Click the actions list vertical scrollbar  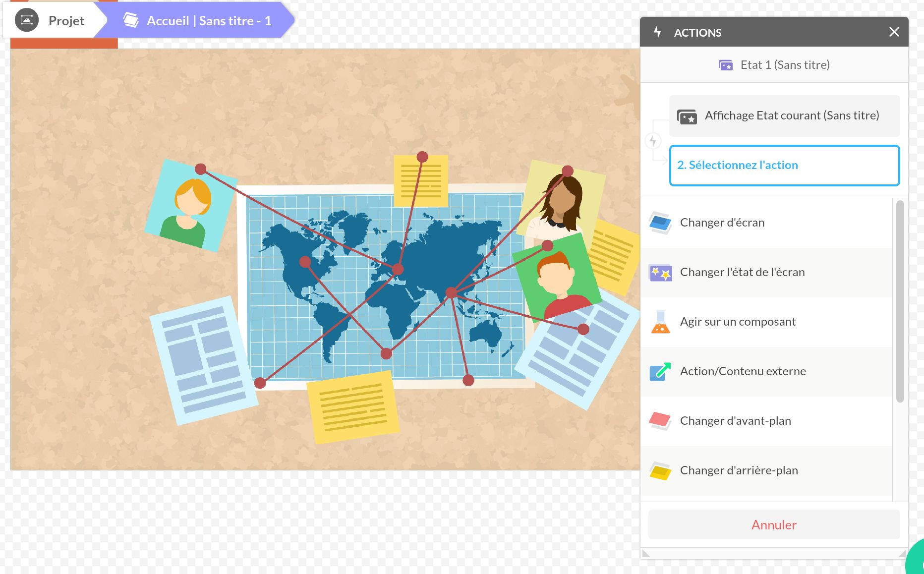[x=900, y=301]
